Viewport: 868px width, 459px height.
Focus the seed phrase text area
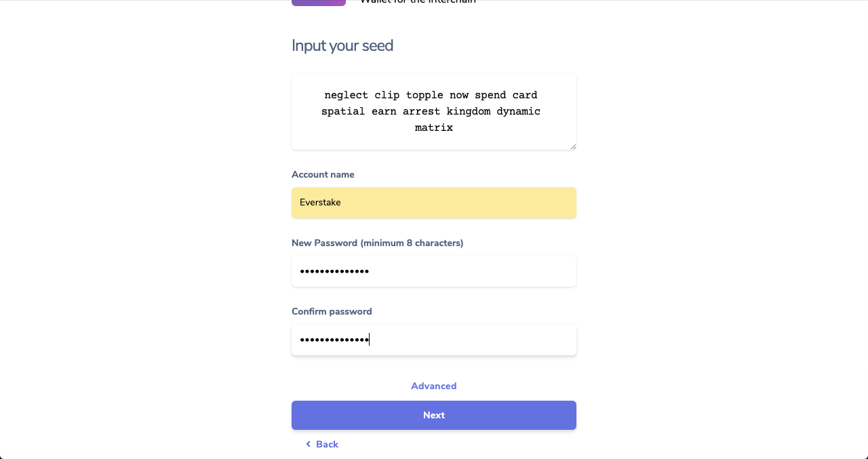tap(434, 112)
